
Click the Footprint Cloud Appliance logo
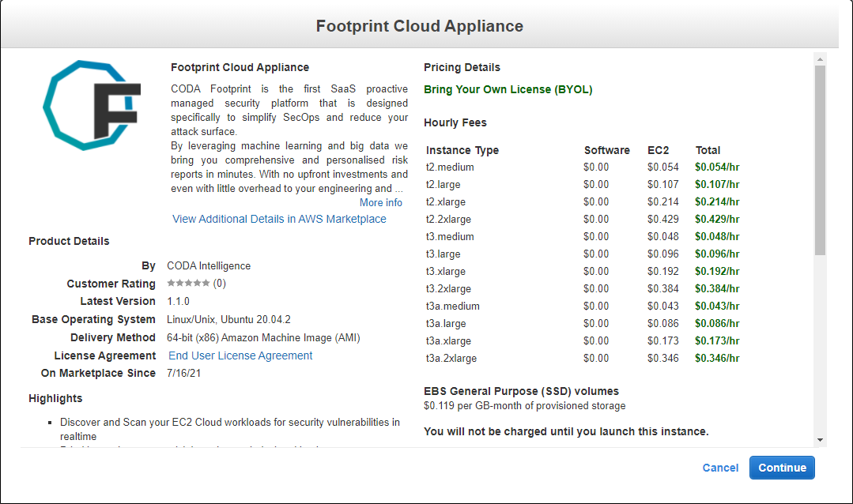pos(92,105)
